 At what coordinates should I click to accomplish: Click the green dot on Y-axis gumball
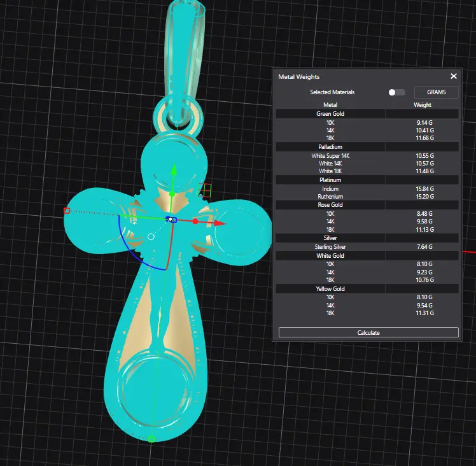[172, 194]
